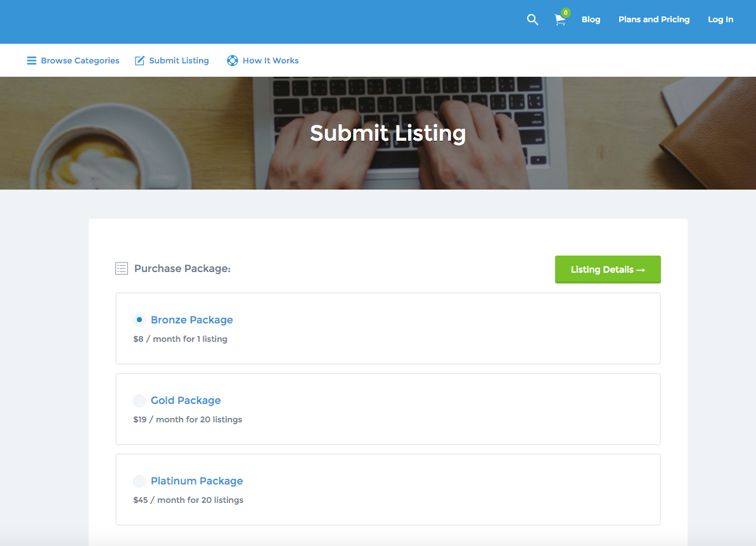Click the Submit Listing navigation text

tap(179, 61)
